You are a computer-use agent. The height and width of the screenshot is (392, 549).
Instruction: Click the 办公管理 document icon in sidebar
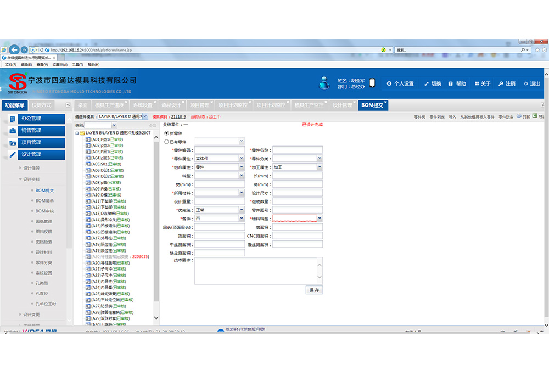tap(13, 119)
